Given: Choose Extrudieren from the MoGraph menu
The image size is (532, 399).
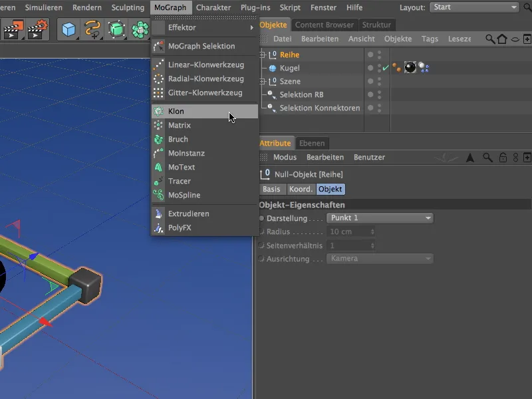Looking at the screenshot, I should point(205,213).
